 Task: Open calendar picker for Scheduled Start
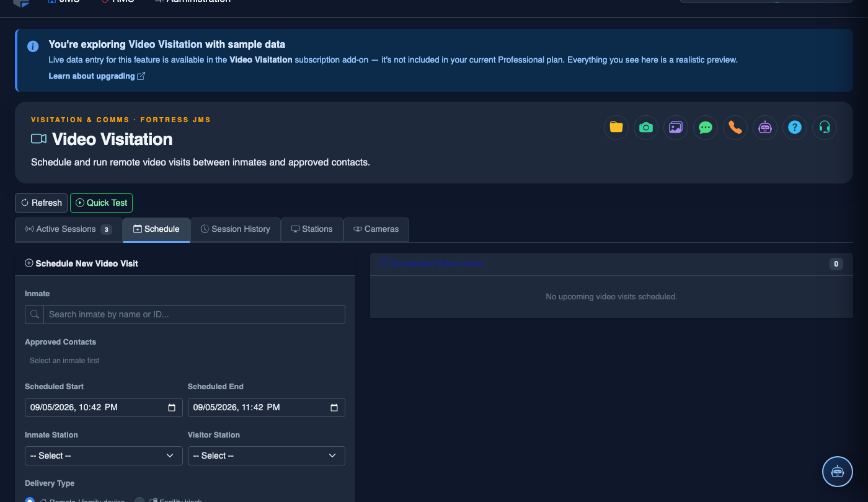tap(172, 408)
